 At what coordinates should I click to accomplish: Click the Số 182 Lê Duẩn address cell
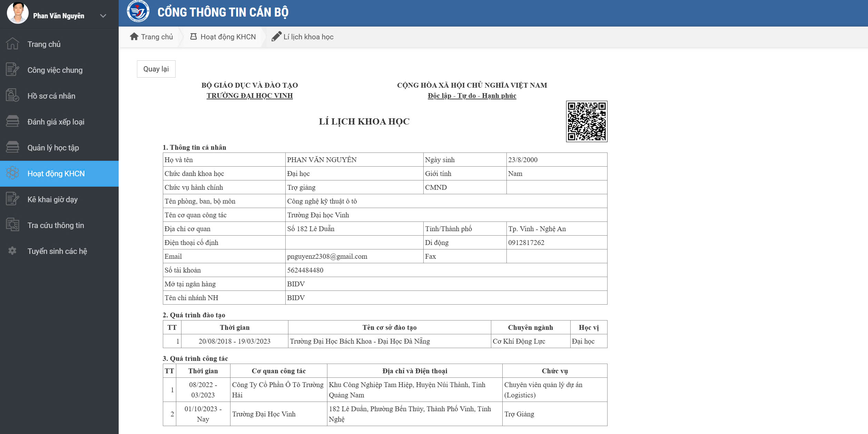354,229
